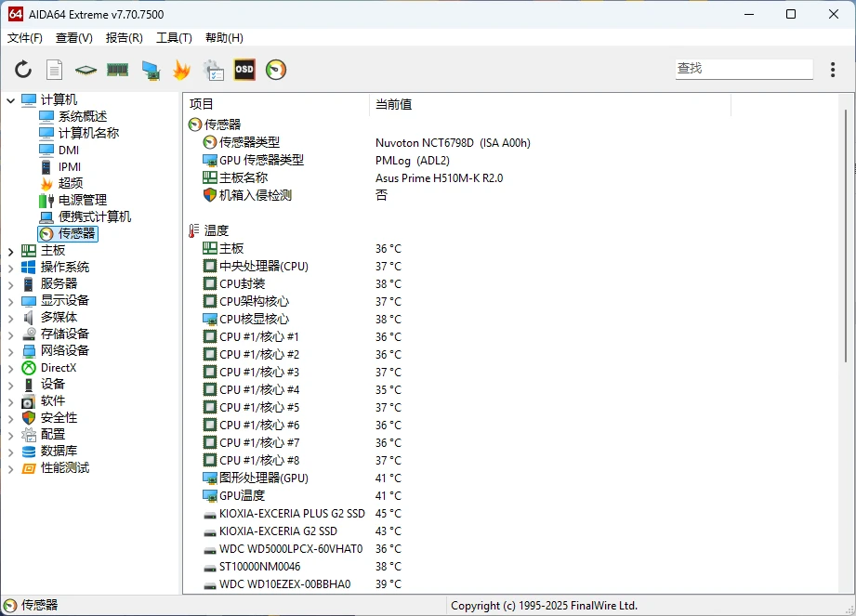Open CPU chip toolbar icon
This screenshot has height=616, width=856.
pyautogui.click(x=86, y=70)
